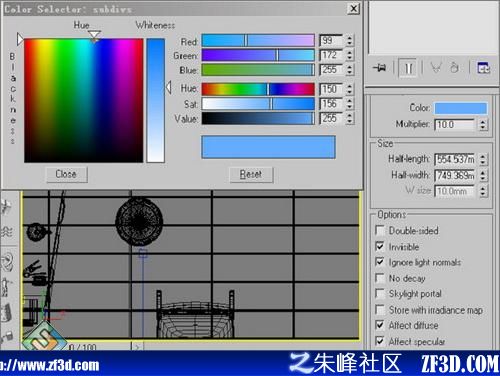Viewport: 500px width, 376px height.
Task: Click the Close button in Color Selector
Action: (x=66, y=174)
